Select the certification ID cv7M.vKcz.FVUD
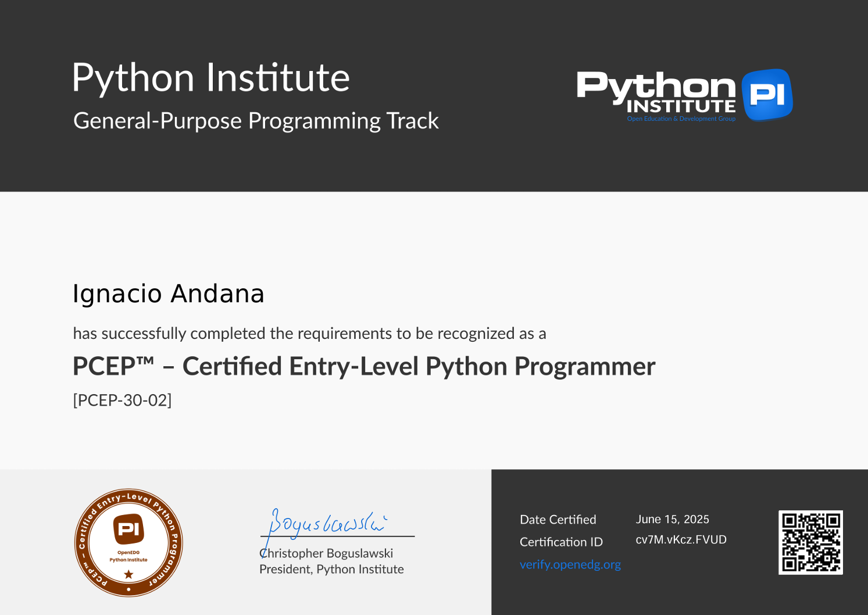This screenshot has height=615, width=868. click(x=681, y=539)
